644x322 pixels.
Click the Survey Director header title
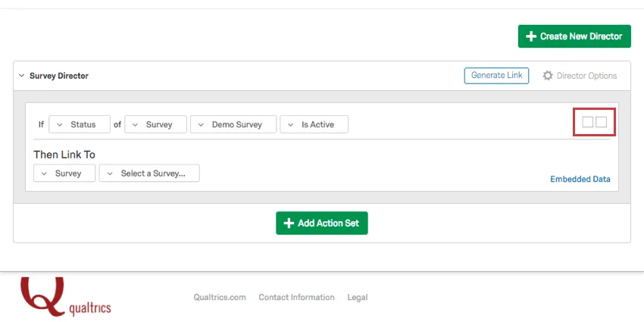(59, 76)
